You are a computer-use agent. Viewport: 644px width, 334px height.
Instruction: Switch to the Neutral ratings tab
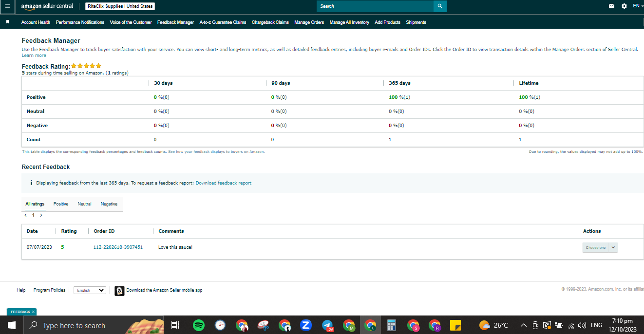click(x=84, y=204)
